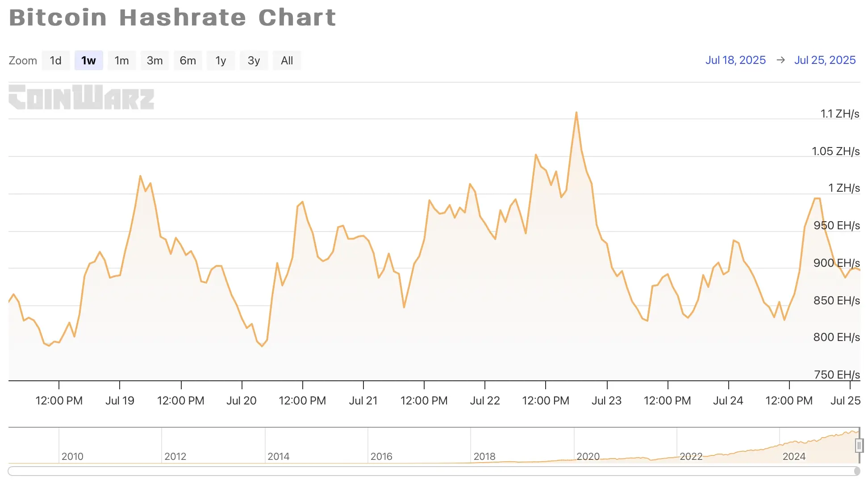Image resolution: width=868 pixels, height=480 pixels.
Task: Open the Jul 18, 2025 start date
Action: tap(735, 60)
